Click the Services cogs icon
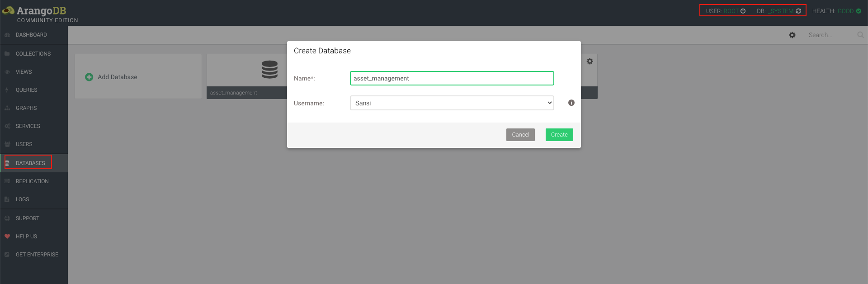The width and height of the screenshot is (868, 284). [x=7, y=126]
